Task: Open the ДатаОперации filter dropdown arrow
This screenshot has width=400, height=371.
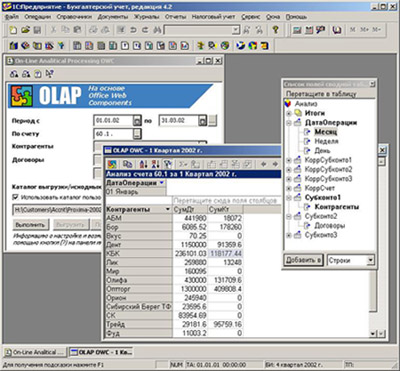Action: tap(162, 183)
